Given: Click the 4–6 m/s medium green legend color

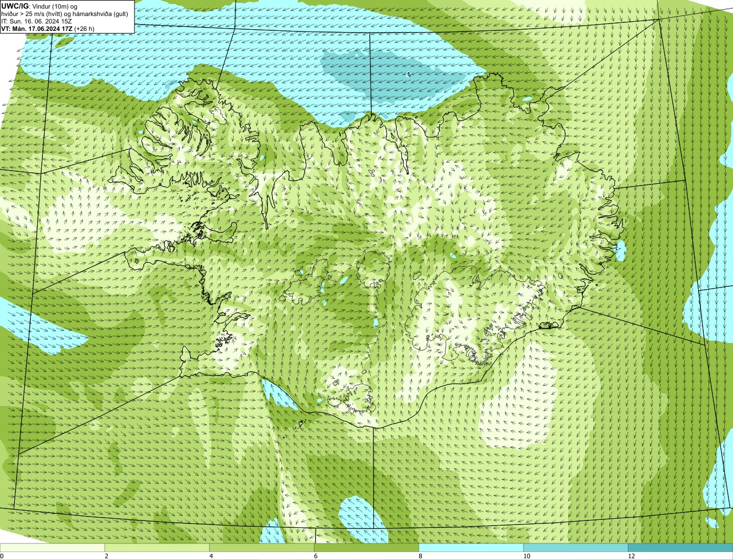Looking at the screenshot, I should (262, 547).
